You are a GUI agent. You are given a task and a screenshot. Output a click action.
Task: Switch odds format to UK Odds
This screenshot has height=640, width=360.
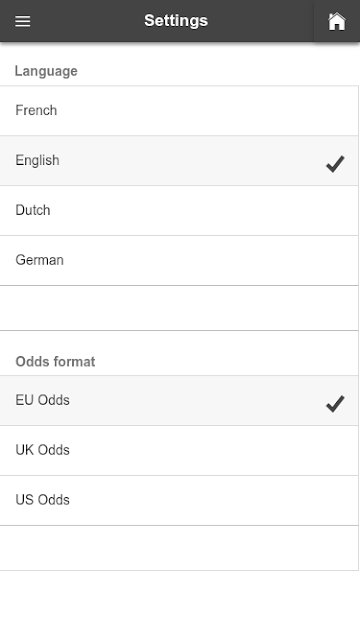click(179, 451)
